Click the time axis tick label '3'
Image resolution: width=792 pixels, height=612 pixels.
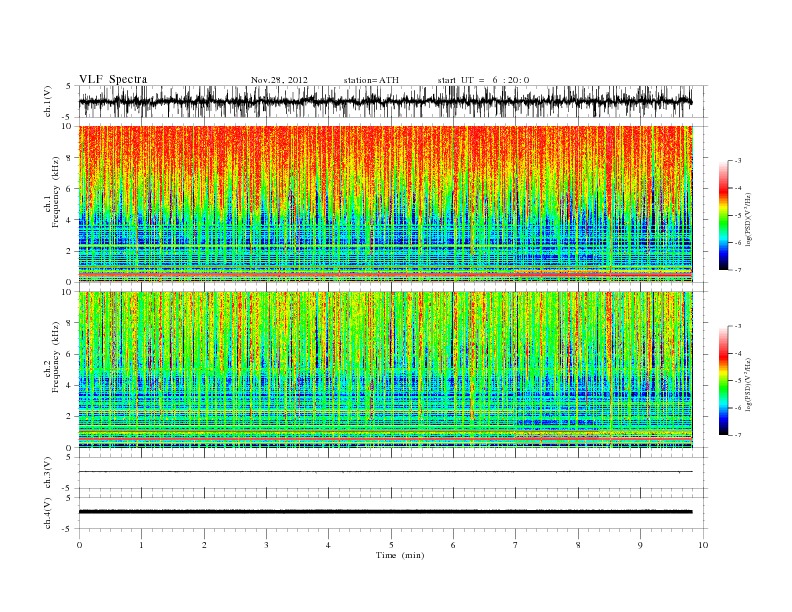(266, 545)
